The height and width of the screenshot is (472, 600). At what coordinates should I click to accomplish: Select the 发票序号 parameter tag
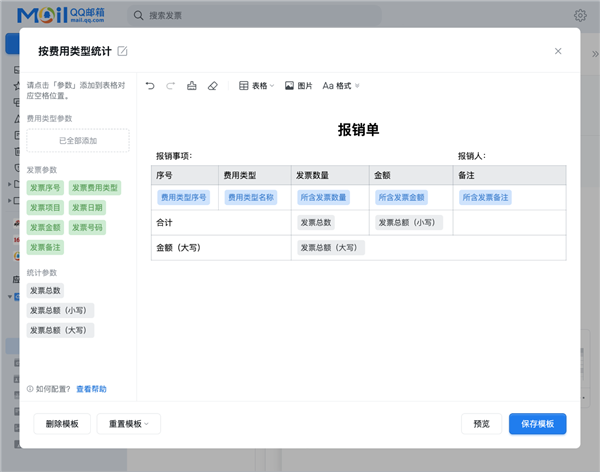(45, 187)
